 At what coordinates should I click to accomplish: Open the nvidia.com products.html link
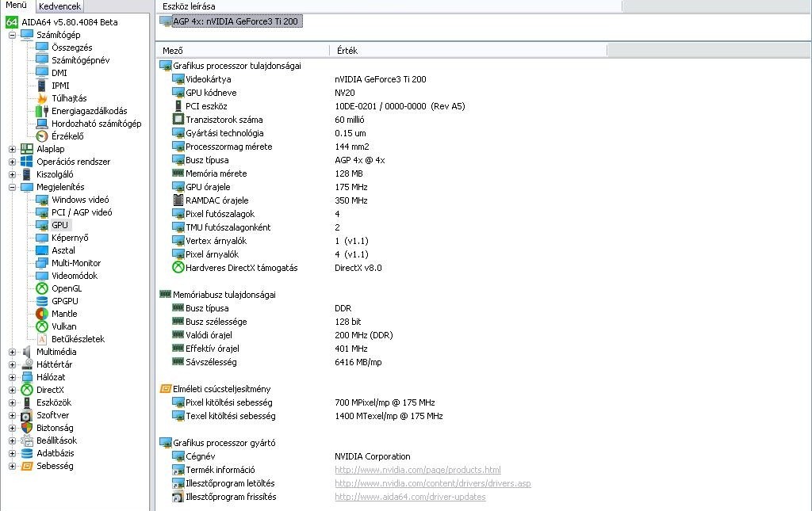(x=417, y=470)
